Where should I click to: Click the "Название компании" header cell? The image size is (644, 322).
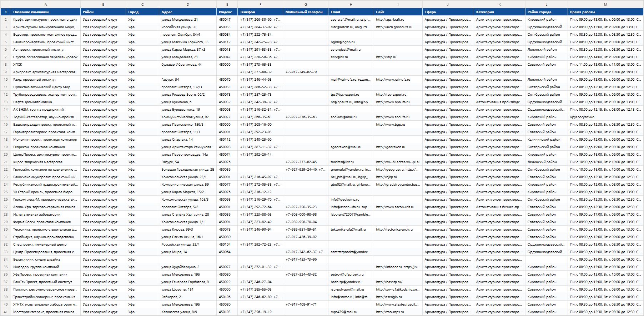click(x=46, y=12)
